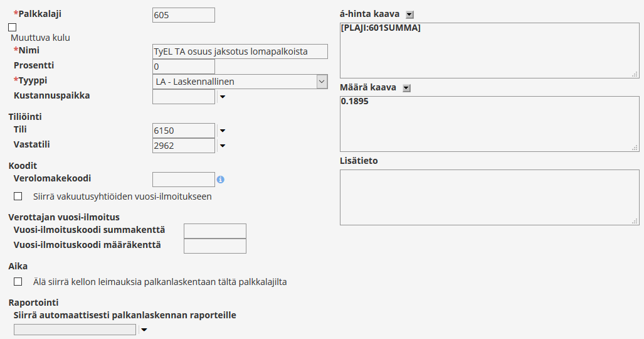The image size is (644, 339).
Task: Expand the Kustannuspaikka dropdown arrow
Action: 221,97
